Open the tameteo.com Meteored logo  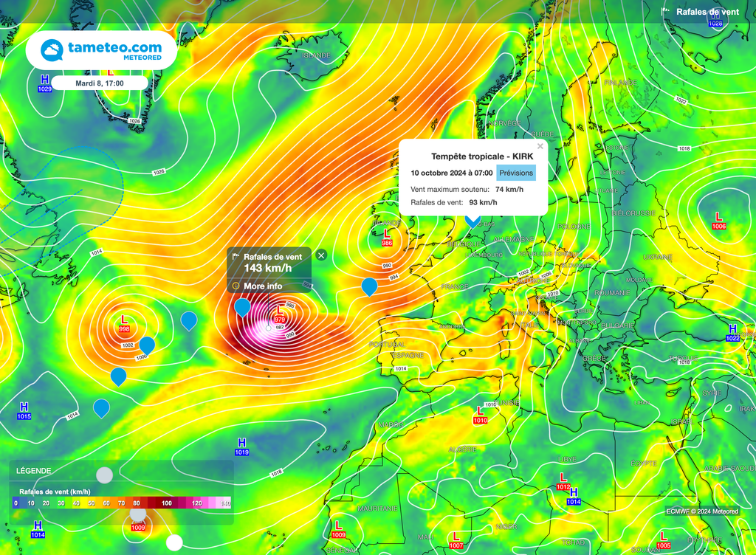pos(101,50)
